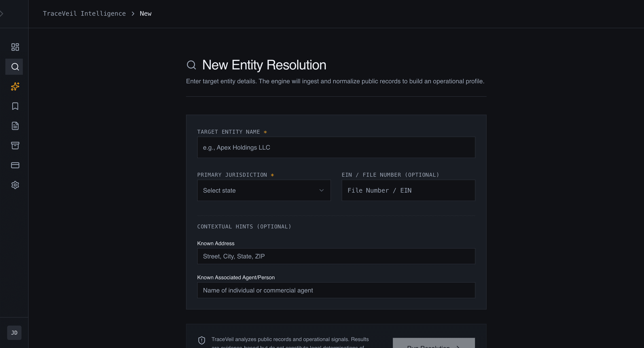644x348 pixels.
Task: Open the documents/reports panel
Action: [x=15, y=126]
